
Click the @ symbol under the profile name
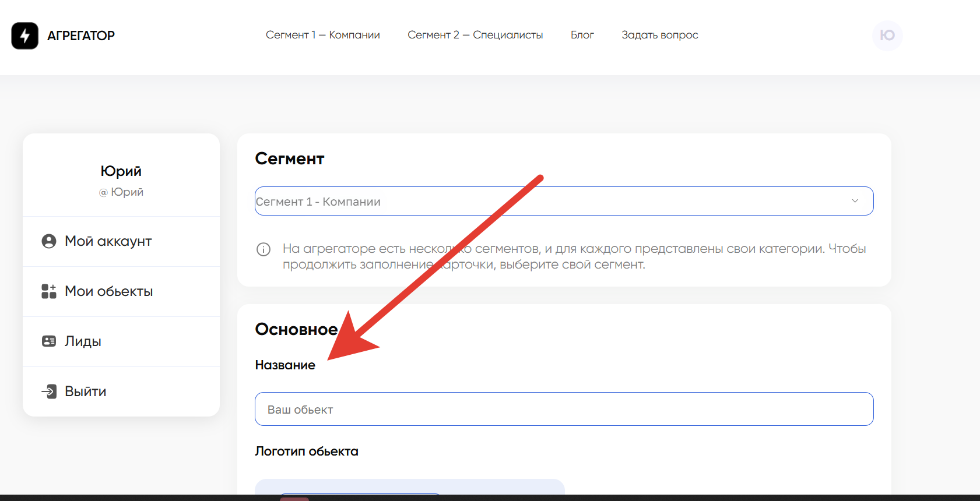click(103, 192)
